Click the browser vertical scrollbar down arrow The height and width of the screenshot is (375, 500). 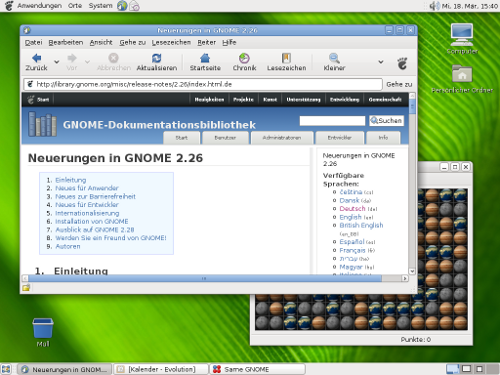click(x=412, y=271)
